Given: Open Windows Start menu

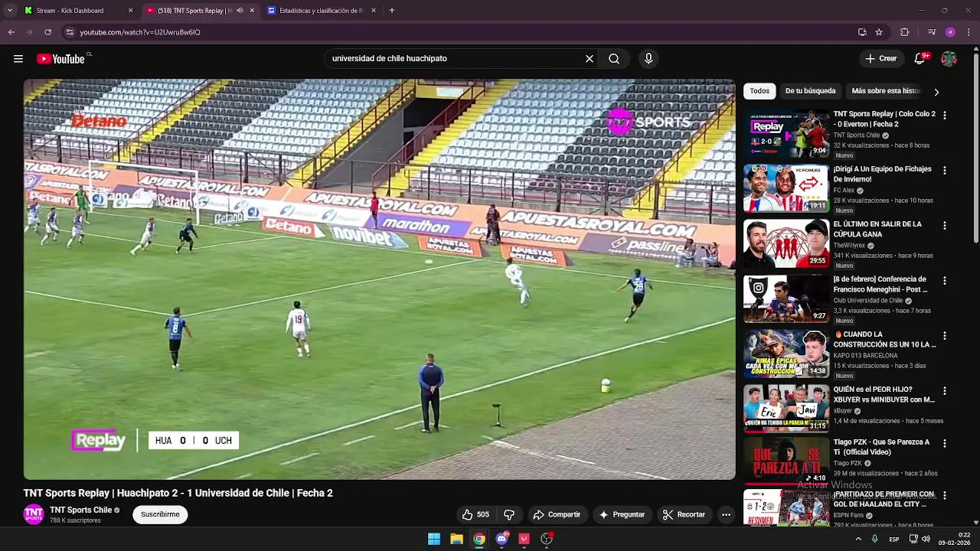Looking at the screenshot, I should [x=434, y=539].
